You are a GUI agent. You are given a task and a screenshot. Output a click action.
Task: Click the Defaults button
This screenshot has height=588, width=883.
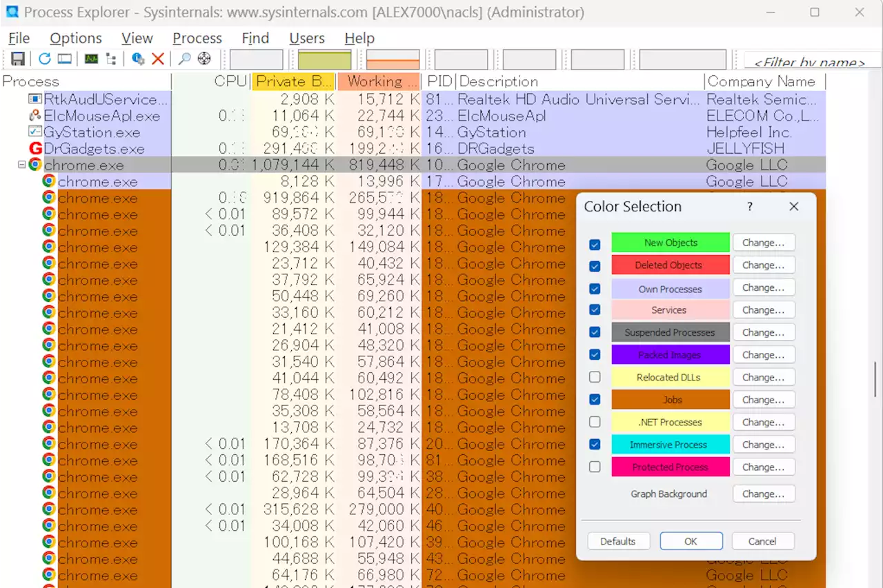click(618, 541)
